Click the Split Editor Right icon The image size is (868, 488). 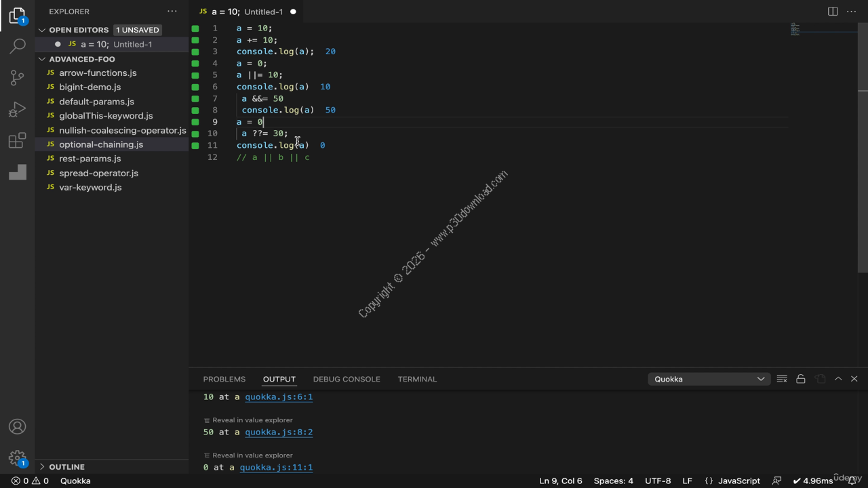pyautogui.click(x=833, y=12)
